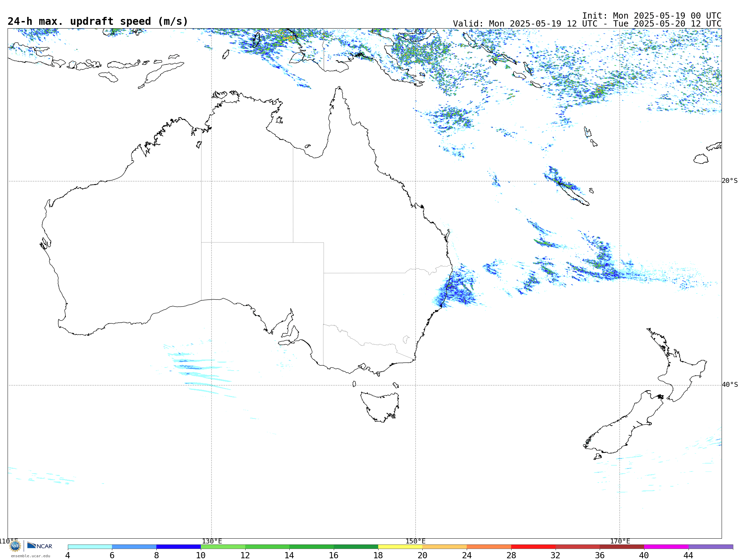Select the '24-h max. updraft speed (m/s)' title
744x560 pixels.
coord(98,21)
